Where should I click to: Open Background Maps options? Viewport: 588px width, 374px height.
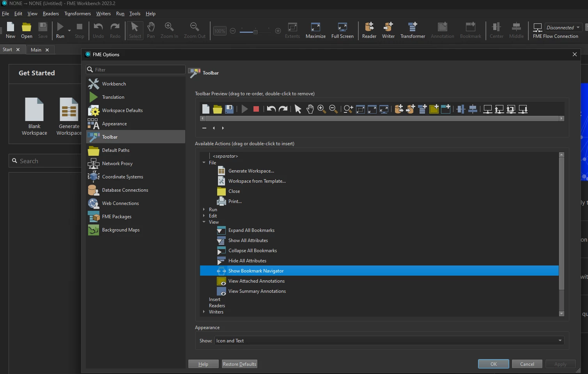[136, 230]
